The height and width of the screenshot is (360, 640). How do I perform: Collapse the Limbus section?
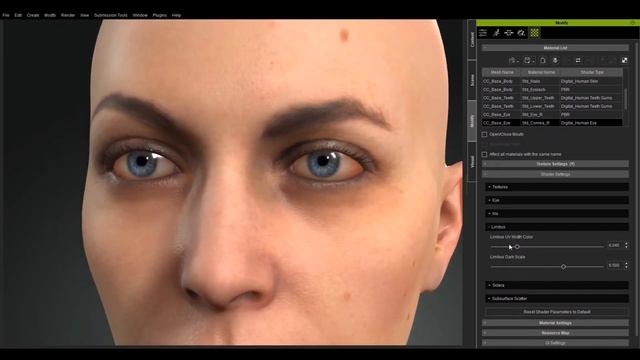[x=557, y=227]
